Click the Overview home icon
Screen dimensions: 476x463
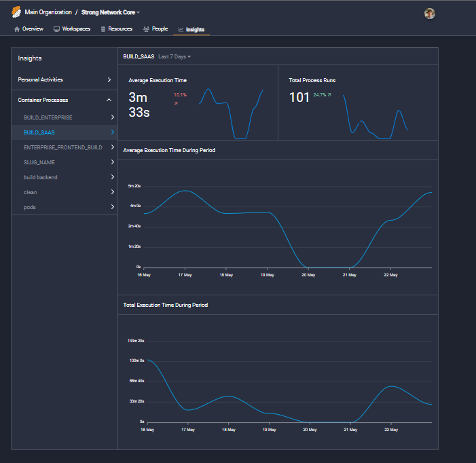17,29
